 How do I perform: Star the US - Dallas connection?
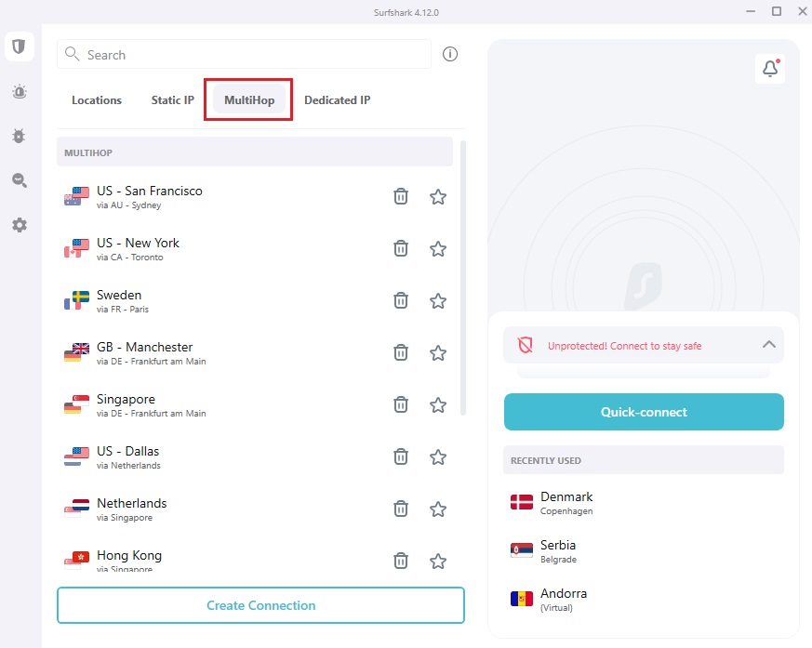(x=438, y=457)
